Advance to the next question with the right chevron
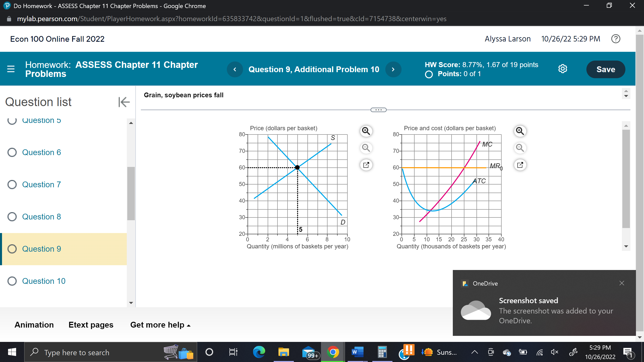Viewport: 644px width, 362px height. pyautogui.click(x=393, y=69)
